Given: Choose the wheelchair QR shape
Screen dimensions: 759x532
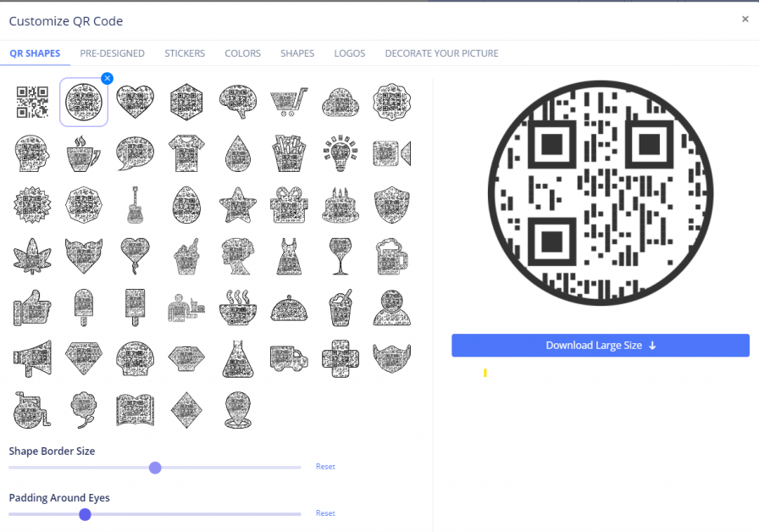Looking at the screenshot, I should point(31,409).
